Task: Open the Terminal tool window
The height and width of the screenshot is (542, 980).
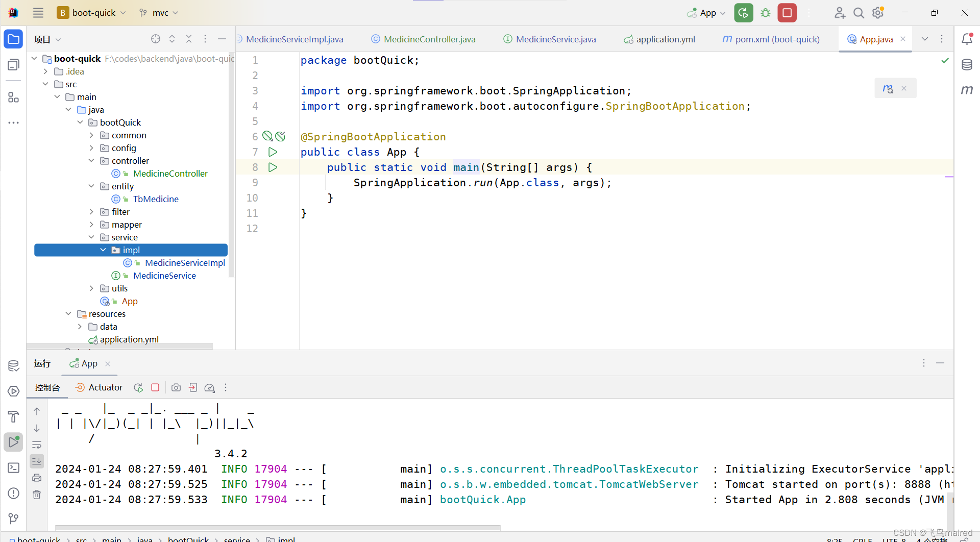Action: 14,467
